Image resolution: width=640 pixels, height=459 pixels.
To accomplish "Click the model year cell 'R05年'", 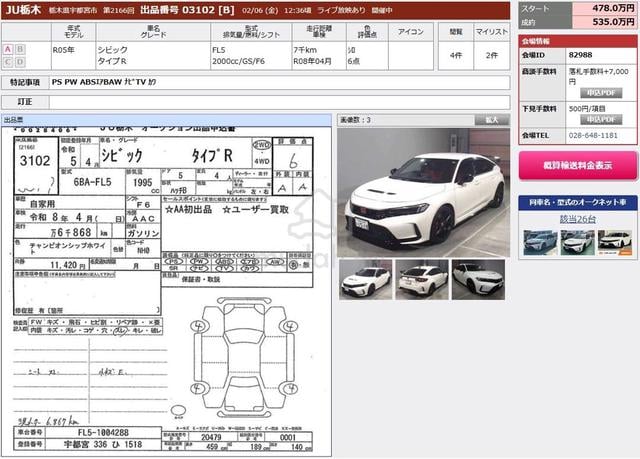I will (x=64, y=50).
